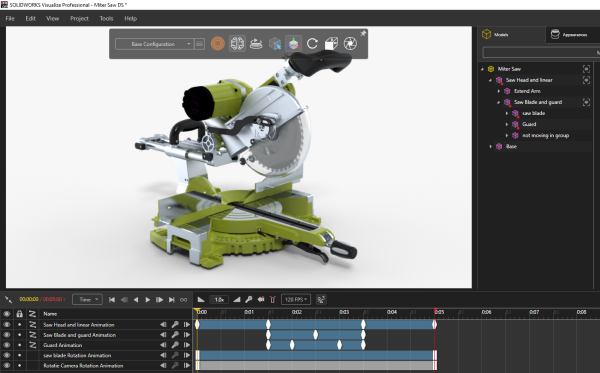The height and width of the screenshot is (373, 600).
Task: Toggle the lock column header in timeline
Action: (20, 314)
